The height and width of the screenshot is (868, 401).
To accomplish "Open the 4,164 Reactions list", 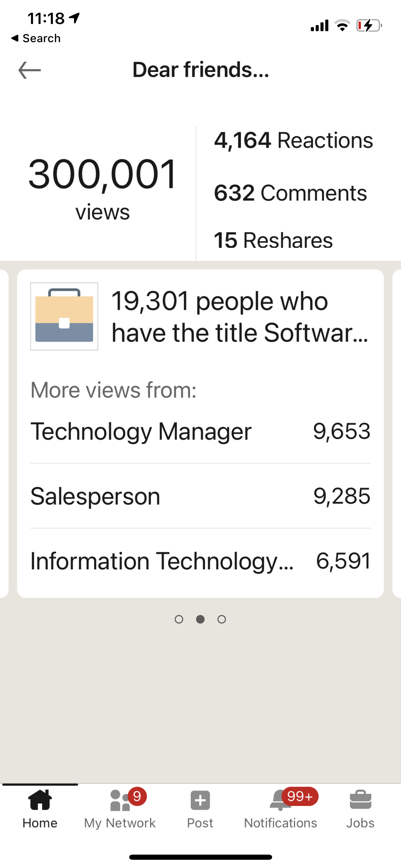I will pos(293,141).
